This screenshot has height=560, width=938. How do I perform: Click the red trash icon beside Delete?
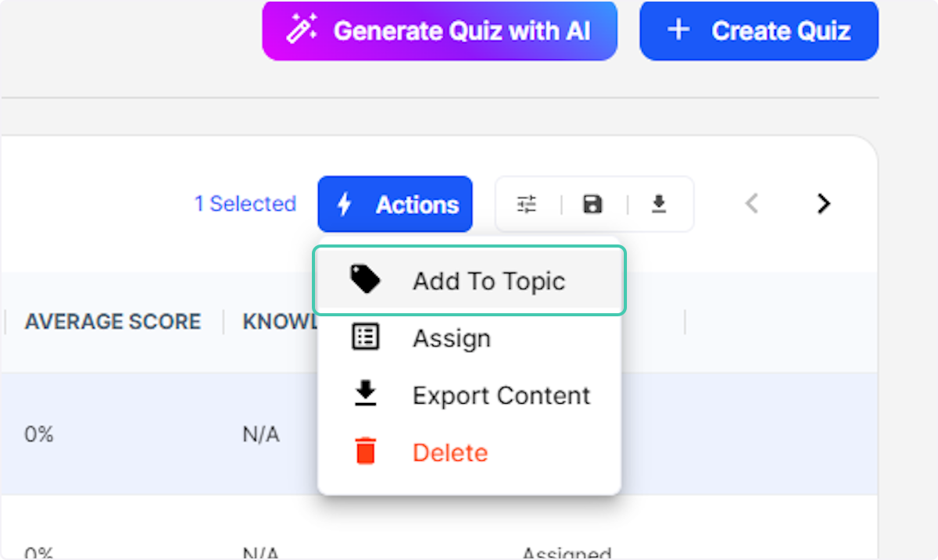point(366,451)
